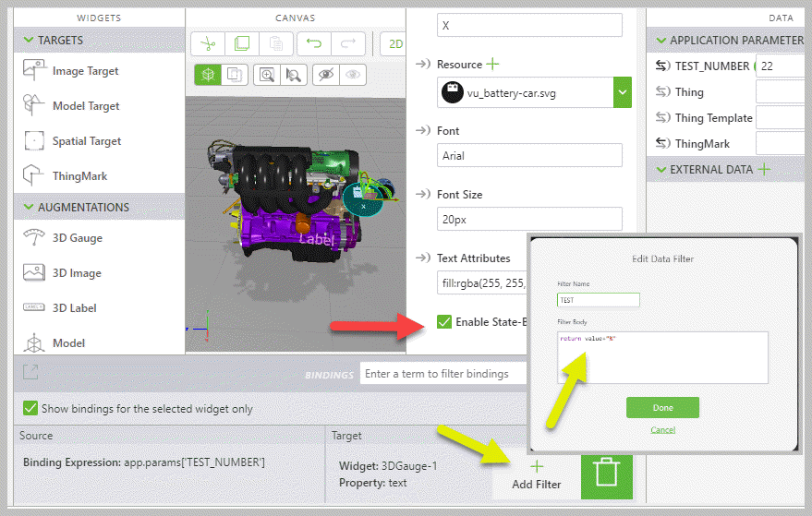Viewport: 812px width, 516px height.
Task: Click the Undo arrow icon
Action: [313, 43]
